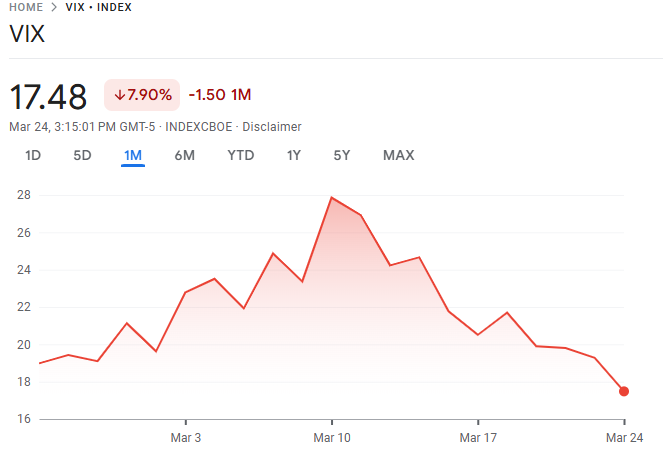The height and width of the screenshot is (460, 663).
Task: Click the VIX • INDEX breadcrumb
Action: (x=99, y=7)
